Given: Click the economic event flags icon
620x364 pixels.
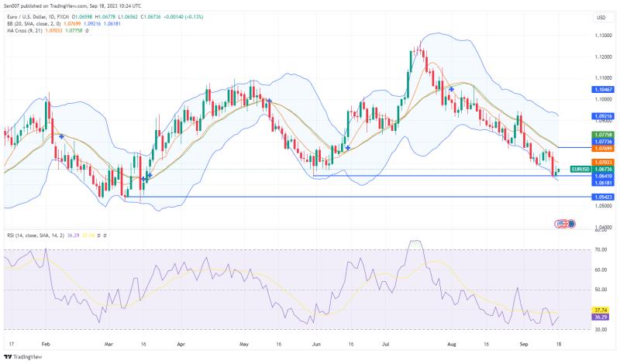Looking at the screenshot, I should click(x=564, y=224).
